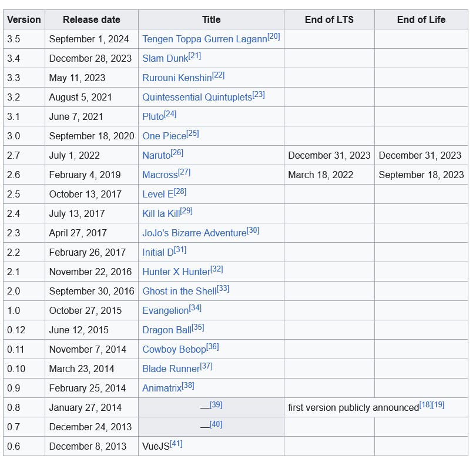This screenshot has width=476, height=462.
Task: Open the Macross title link
Action: [160, 175]
